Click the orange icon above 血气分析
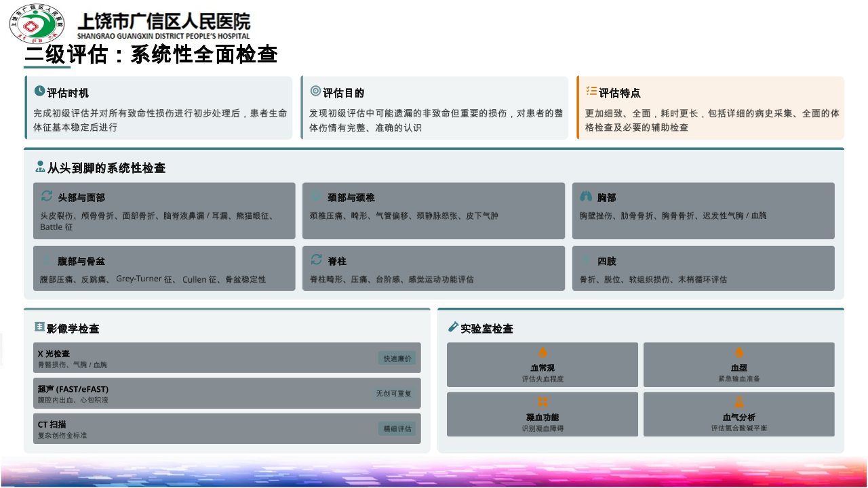Image resolution: width=868 pixels, height=488 pixels. point(739,402)
